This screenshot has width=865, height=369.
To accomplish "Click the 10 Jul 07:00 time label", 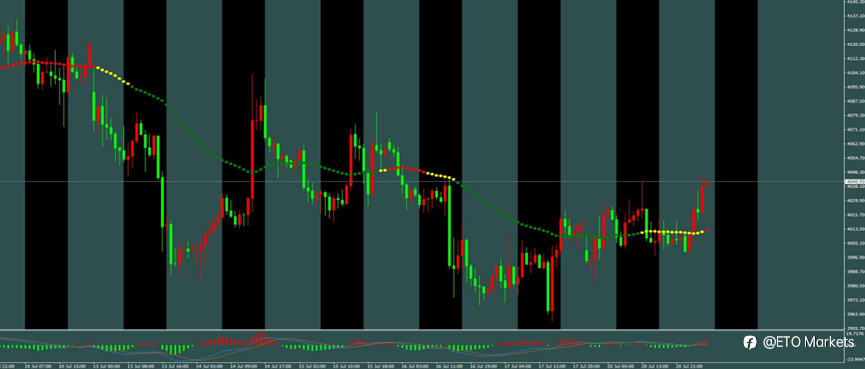I will pos(38,366).
